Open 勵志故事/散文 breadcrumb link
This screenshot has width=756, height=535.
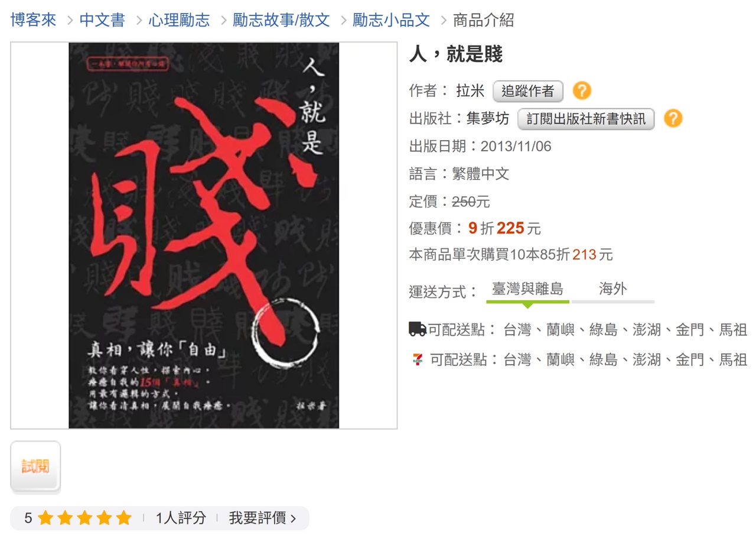(281, 20)
